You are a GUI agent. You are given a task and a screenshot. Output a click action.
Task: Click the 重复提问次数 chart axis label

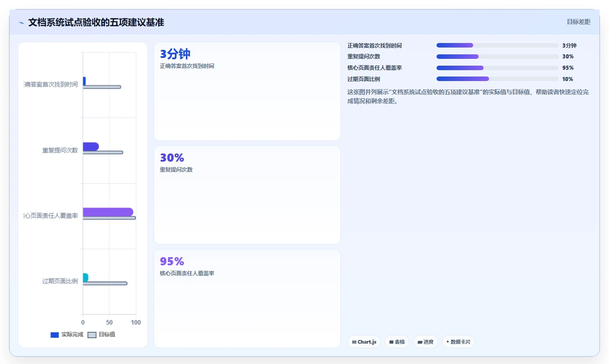click(x=60, y=150)
